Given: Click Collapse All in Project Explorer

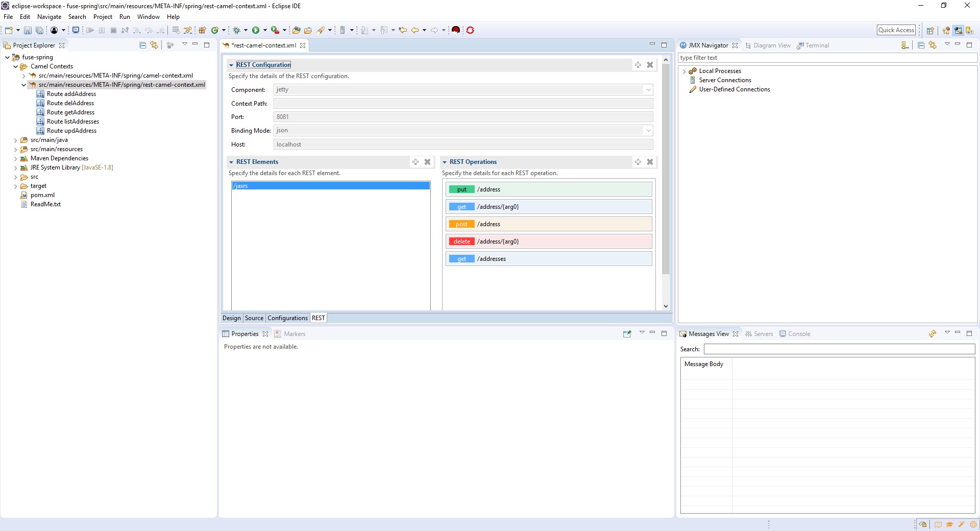Looking at the screenshot, I should tap(143, 45).
